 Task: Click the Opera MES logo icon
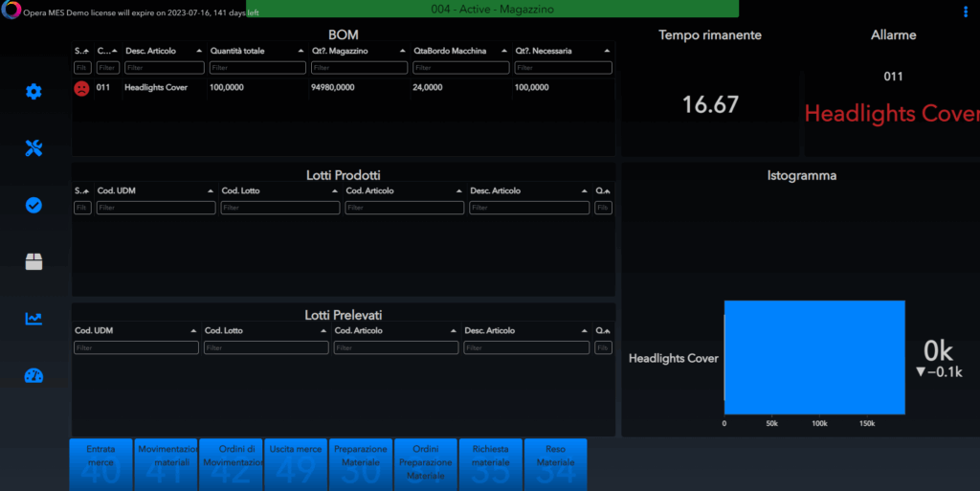pos(11,11)
